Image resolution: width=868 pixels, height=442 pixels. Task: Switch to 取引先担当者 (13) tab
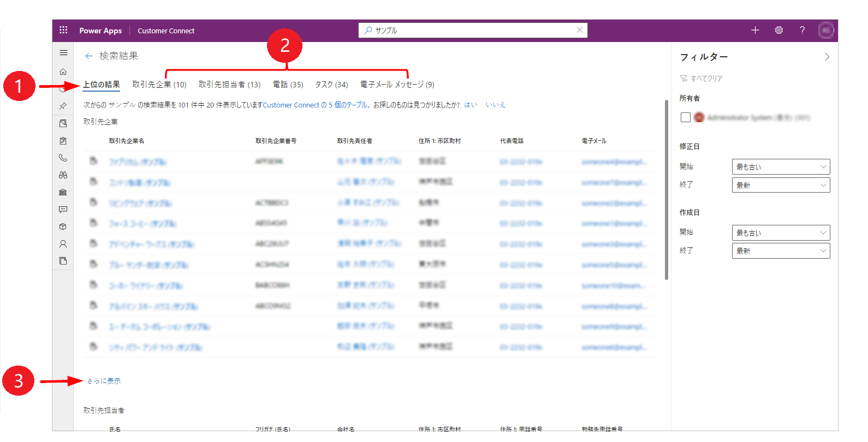230,85
